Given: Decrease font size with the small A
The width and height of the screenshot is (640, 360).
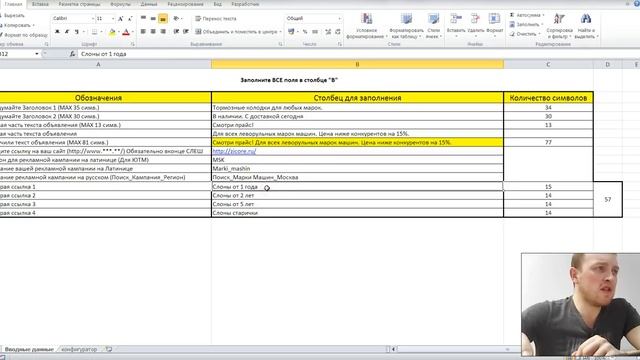Looking at the screenshot, I should (x=130, y=19).
